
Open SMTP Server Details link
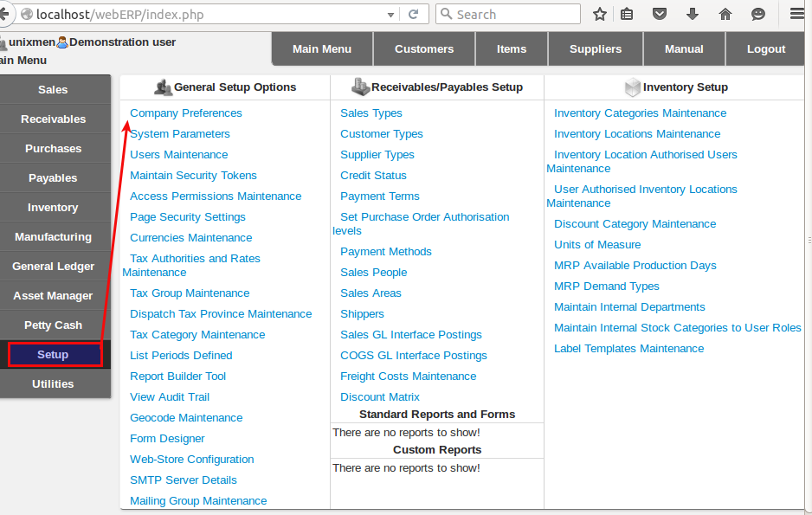point(184,480)
